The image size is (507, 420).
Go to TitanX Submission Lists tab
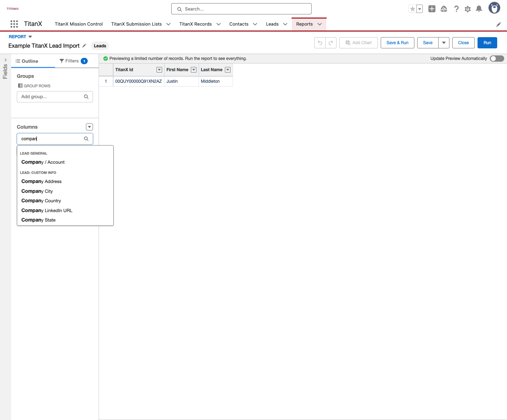(x=136, y=24)
